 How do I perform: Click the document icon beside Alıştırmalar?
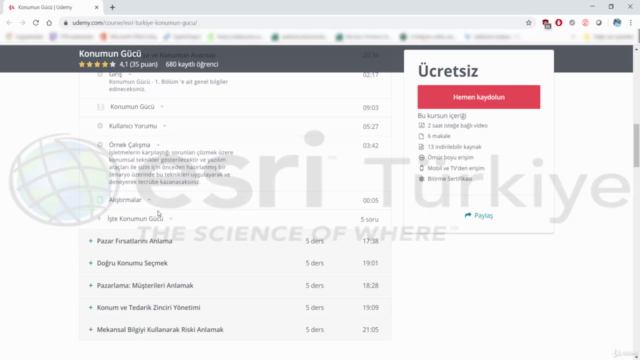tap(100, 200)
